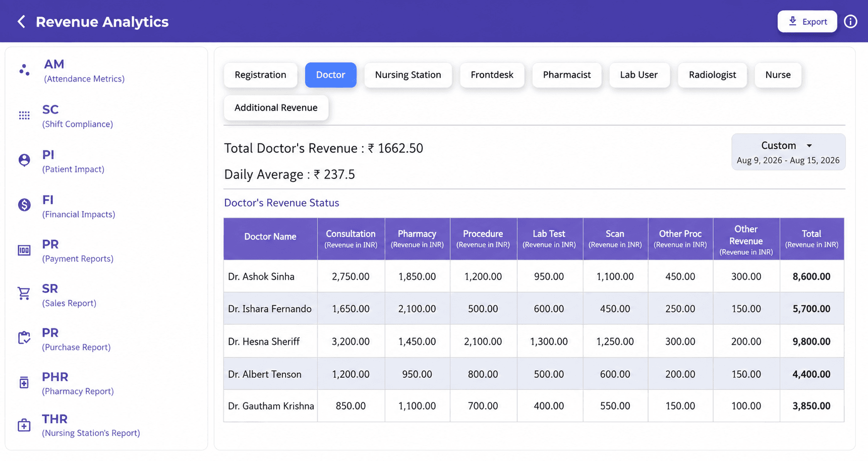Click the pharmacy value 2,100.00 for Dr. Fernando
868x461 pixels.
click(x=417, y=309)
